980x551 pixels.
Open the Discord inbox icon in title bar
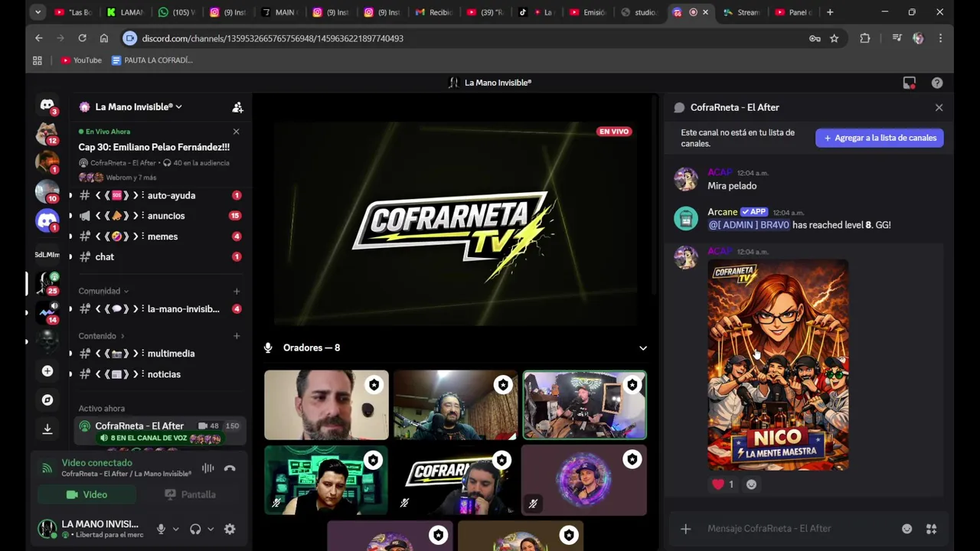[x=910, y=83]
